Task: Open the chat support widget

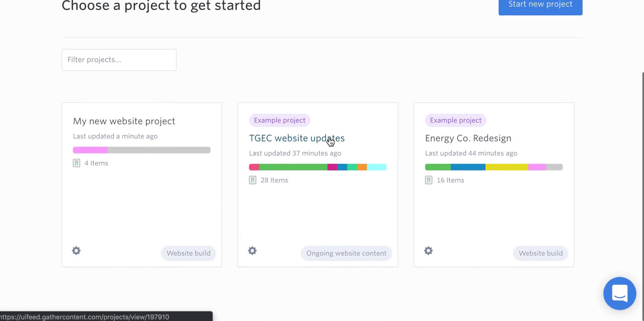Action: [x=620, y=293]
